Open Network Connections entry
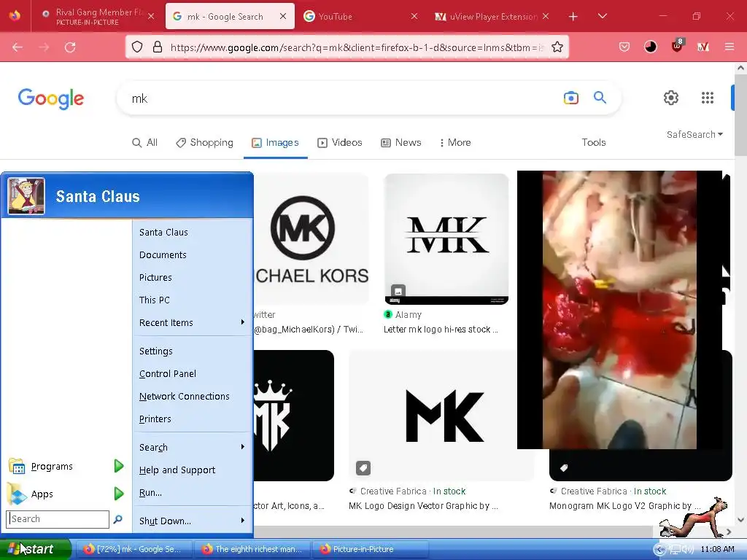 point(192,397)
